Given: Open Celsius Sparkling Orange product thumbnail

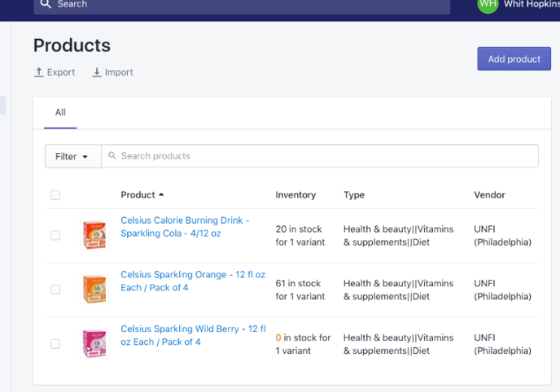Looking at the screenshot, I should coord(94,289).
